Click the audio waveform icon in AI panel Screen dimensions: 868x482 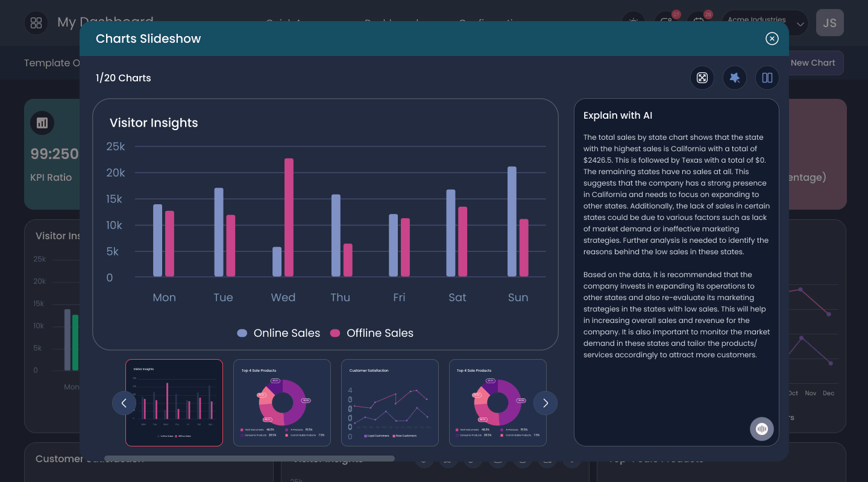point(762,429)
